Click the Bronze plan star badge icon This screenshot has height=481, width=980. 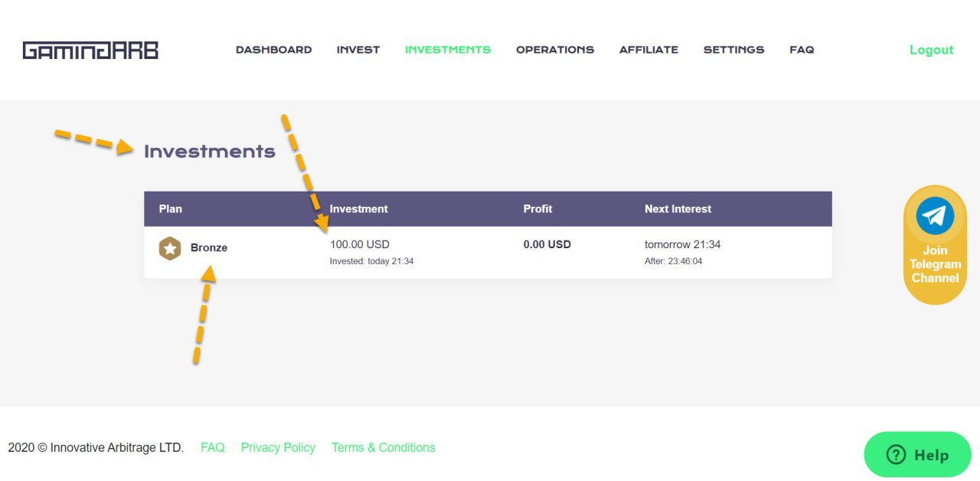click(170, 248)
